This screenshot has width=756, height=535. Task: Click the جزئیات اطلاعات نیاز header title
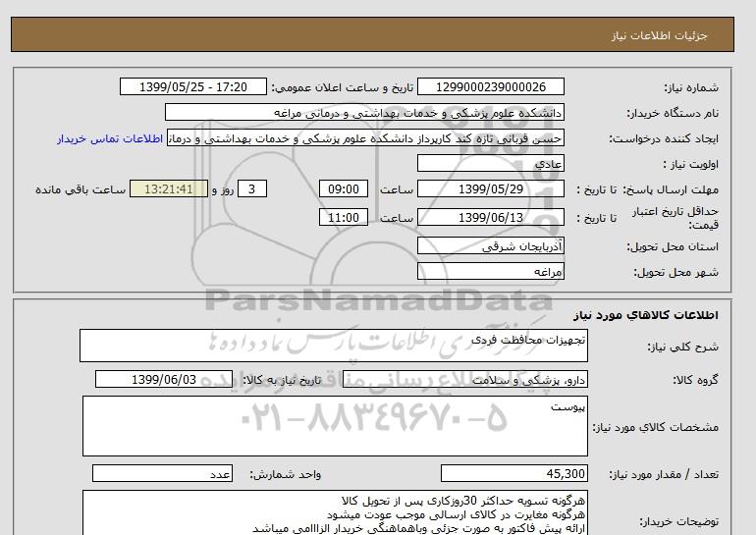pyautogui.click(x=660, y=35)
